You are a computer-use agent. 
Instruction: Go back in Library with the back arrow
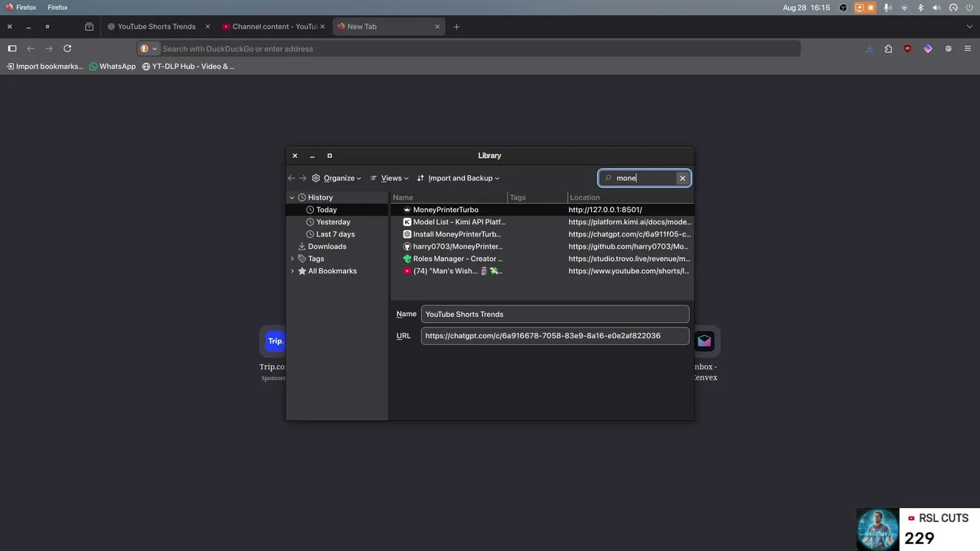[291, 178]
